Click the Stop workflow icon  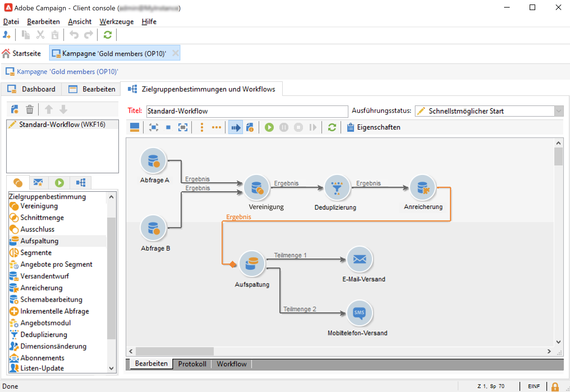298,127
